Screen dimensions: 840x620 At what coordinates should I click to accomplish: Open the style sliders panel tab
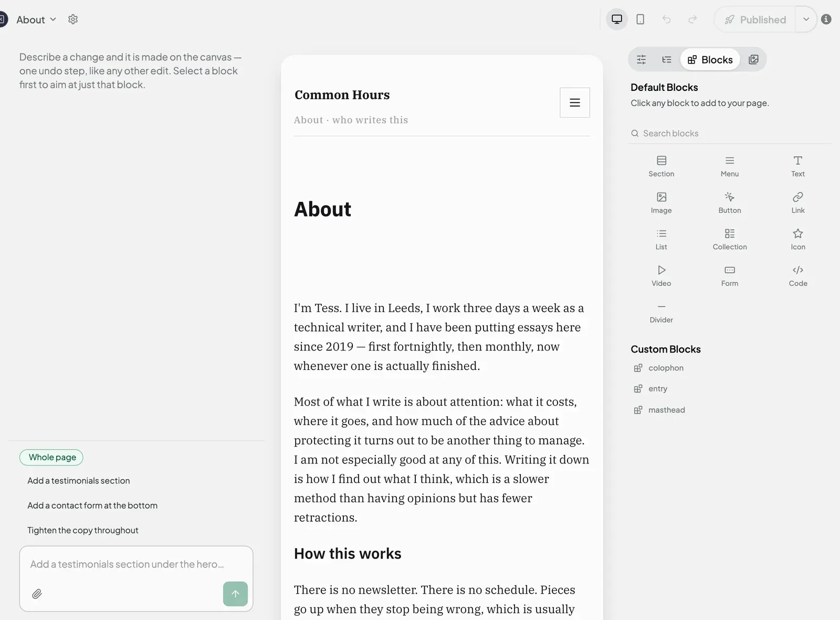[642, 59]
